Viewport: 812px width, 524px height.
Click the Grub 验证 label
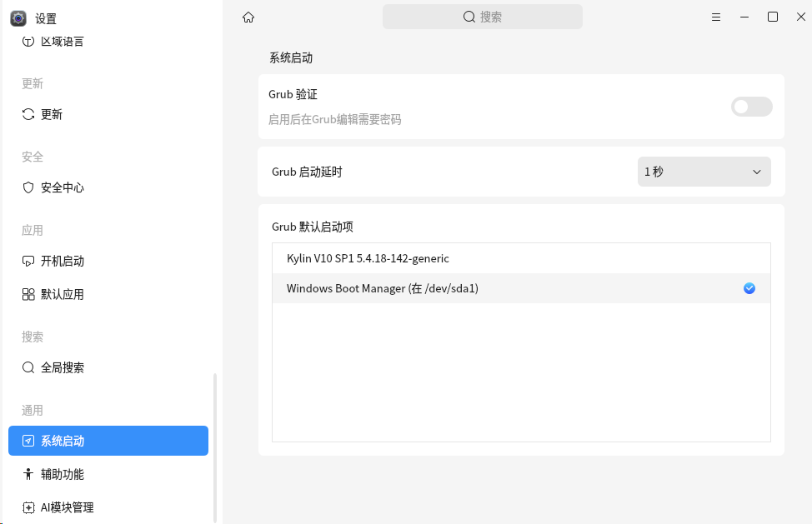pos(293,94)
